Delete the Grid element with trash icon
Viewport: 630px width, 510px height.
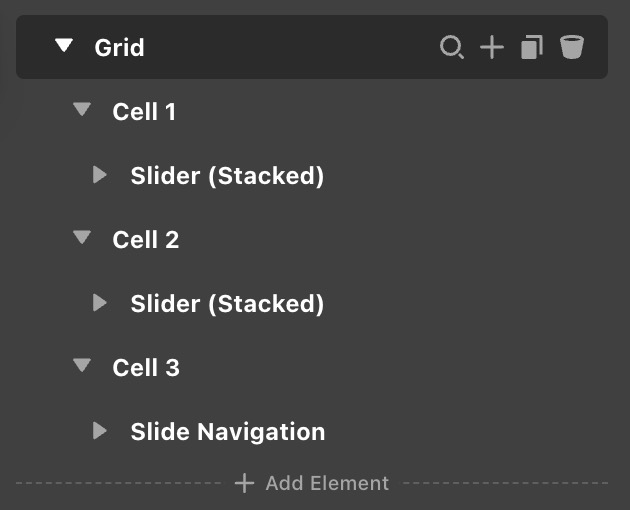[572, 47]
